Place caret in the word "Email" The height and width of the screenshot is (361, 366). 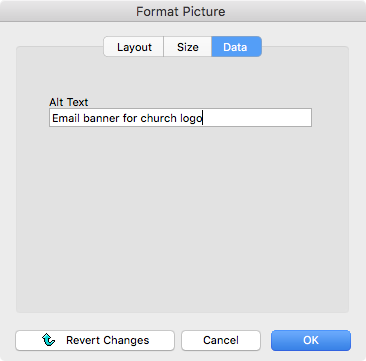[x=66, y=118]
